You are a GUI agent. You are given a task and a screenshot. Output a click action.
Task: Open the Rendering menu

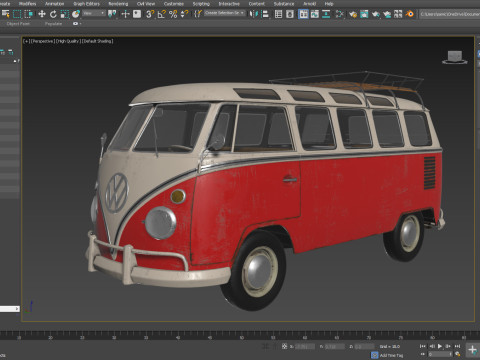[x=118, y=4]
